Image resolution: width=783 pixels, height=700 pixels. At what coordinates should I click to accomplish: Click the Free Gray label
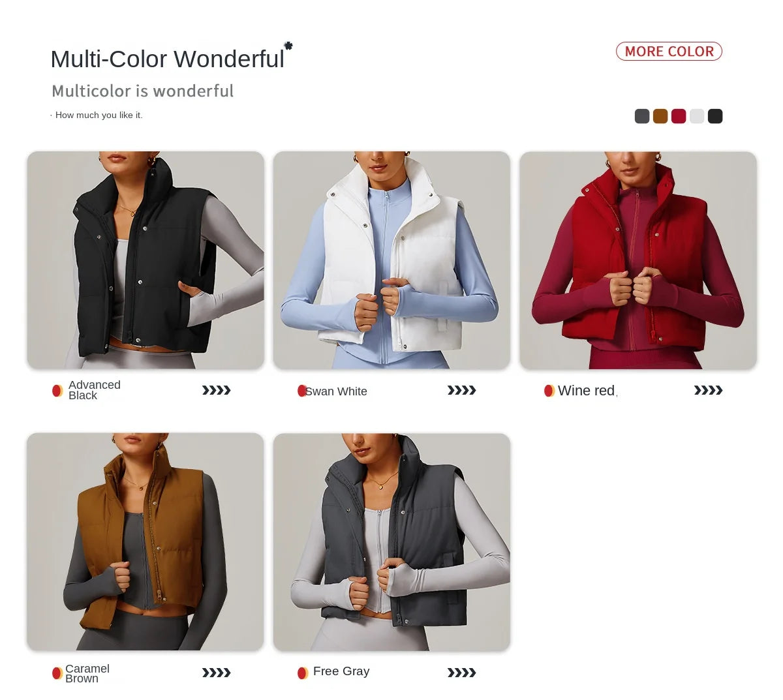[341, 671]
